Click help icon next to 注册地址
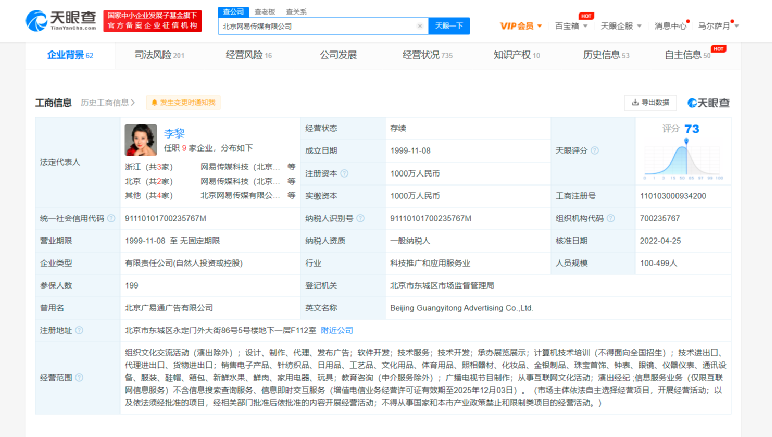This screenshot has width=772, height=437. click(x=79, y=330)
